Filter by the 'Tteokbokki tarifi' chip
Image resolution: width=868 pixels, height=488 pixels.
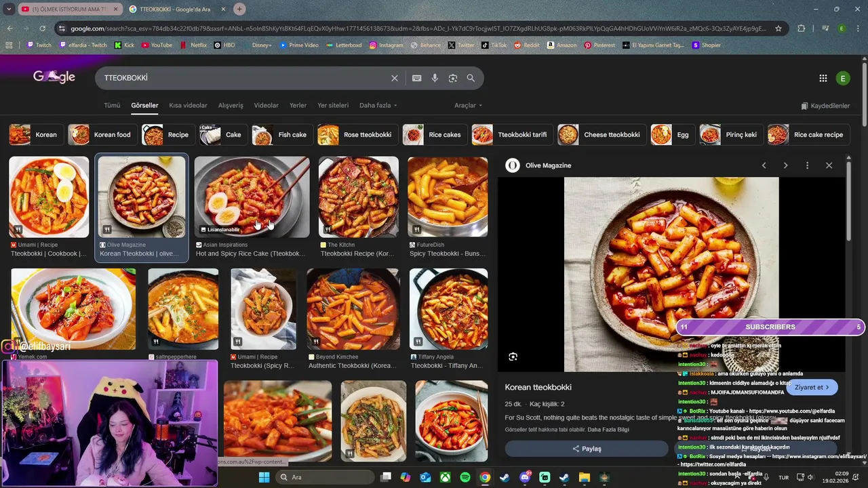[511, 135]
